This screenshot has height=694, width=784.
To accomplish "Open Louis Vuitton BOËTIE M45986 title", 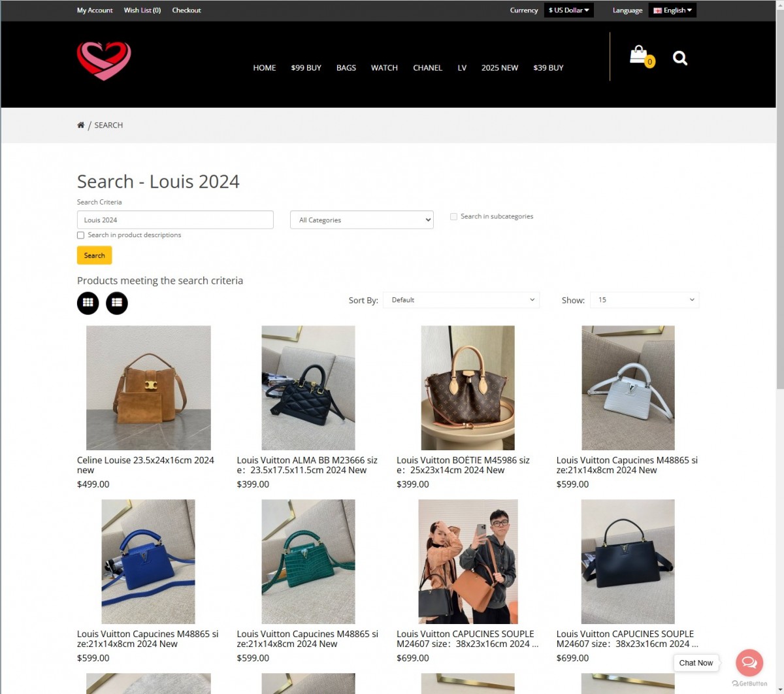I will pos(463,465).
